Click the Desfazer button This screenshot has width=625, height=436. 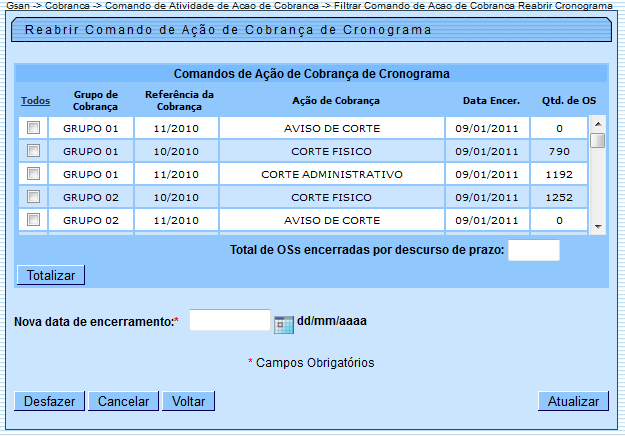50,401
